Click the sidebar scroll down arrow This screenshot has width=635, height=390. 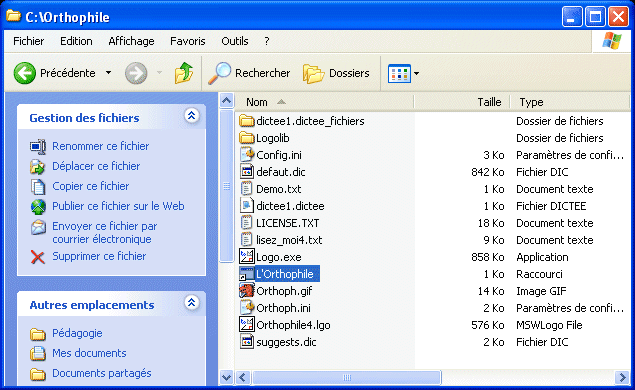pyautogui.click(x=226, y=377)
